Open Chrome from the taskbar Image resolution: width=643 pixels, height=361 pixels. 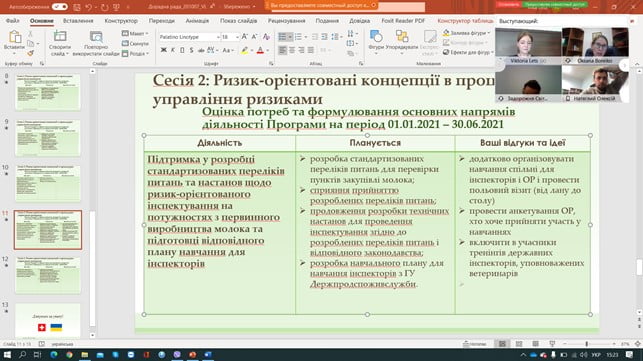pyautogui.click(x=69, y=354)
